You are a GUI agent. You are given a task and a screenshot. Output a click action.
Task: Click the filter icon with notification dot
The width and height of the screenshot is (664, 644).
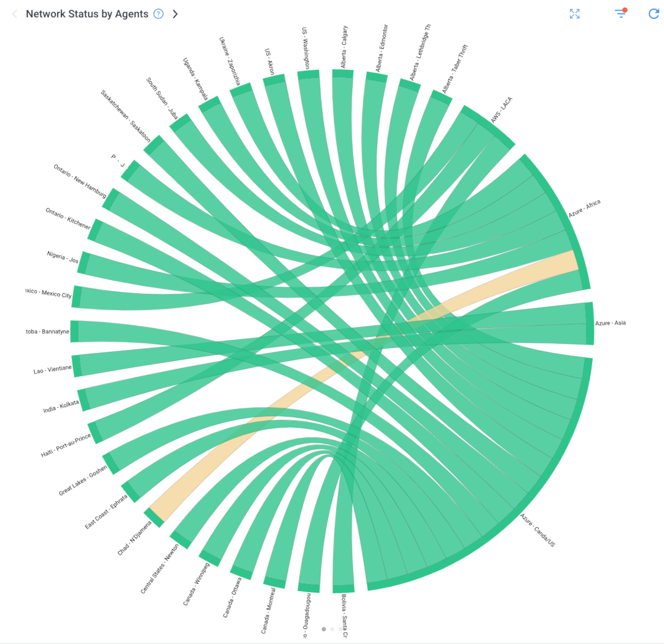620,14
